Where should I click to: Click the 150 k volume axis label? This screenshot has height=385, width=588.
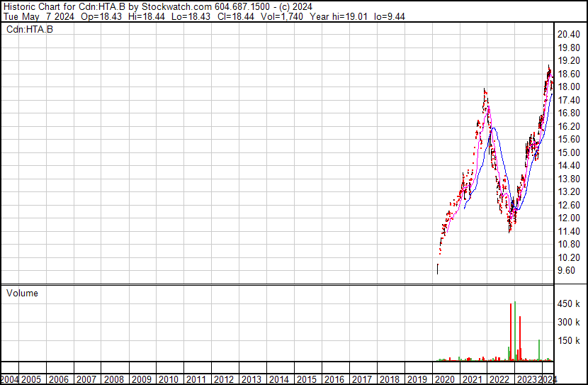point(570,341)
